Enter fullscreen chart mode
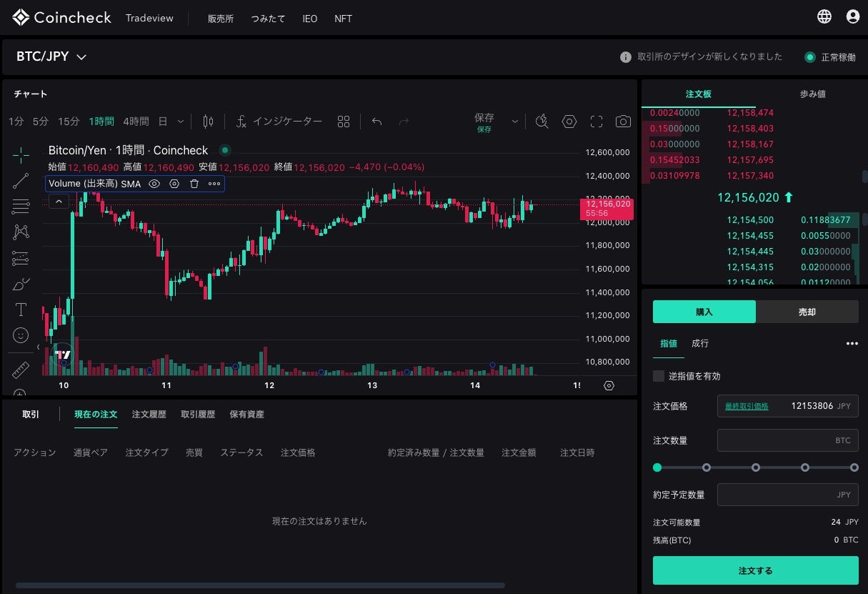868x594 pixels. 597,122
